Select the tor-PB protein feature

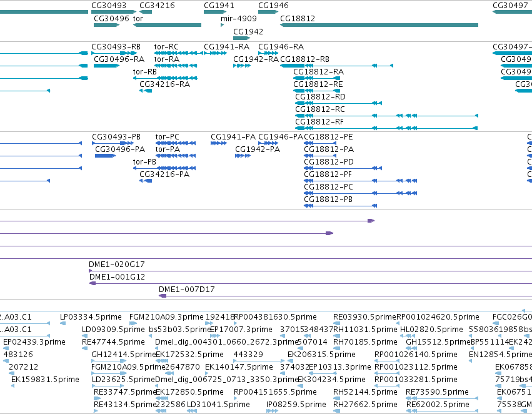point(164,168)
